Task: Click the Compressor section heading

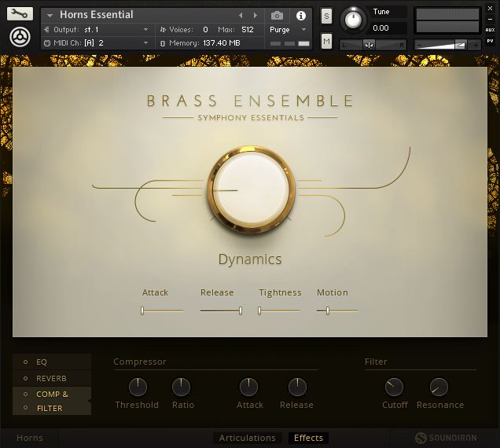Action: (140, 362)
